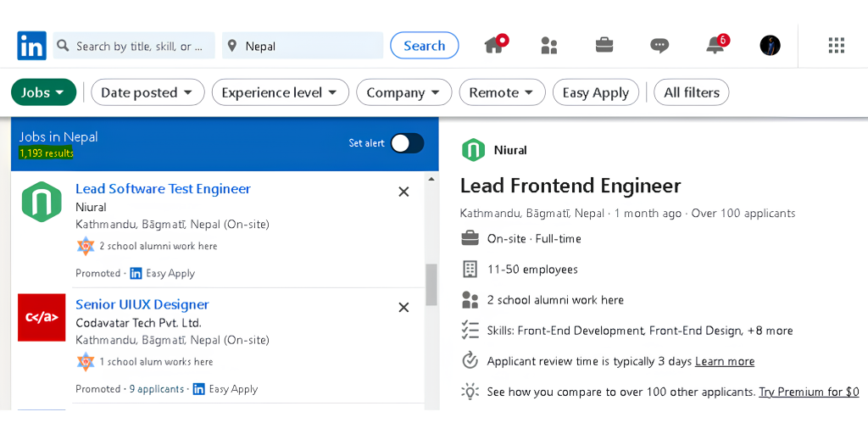Click Learn more link
Screen dimensions: 868x434
(725, 361)
